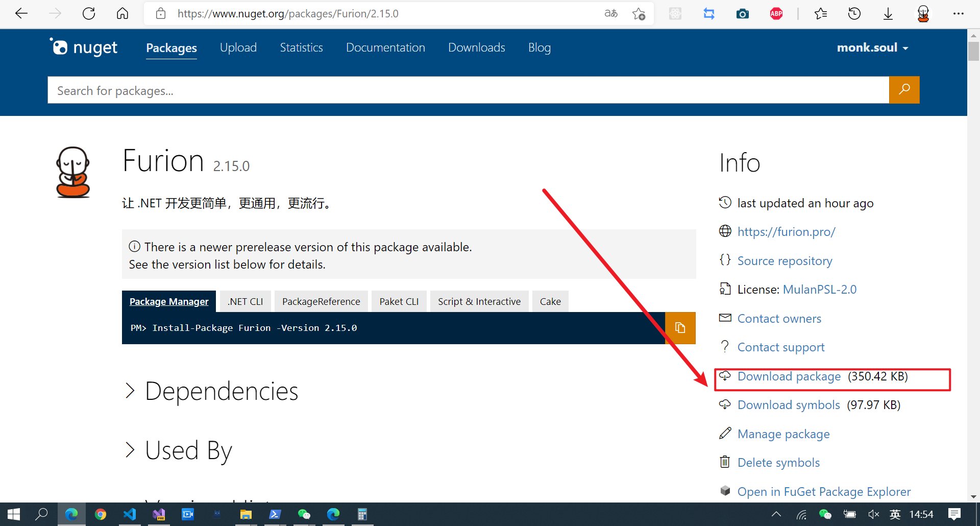
Task: Switch to Script & Interactive tab
Action: click(x=479, y=301)
